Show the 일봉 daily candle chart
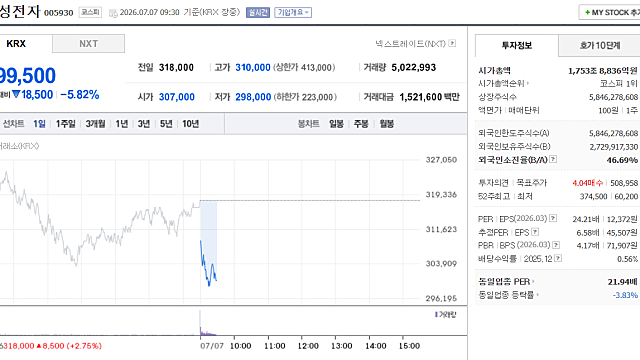The height and width of the screenshot is (360, 640). tap(336, 124)
